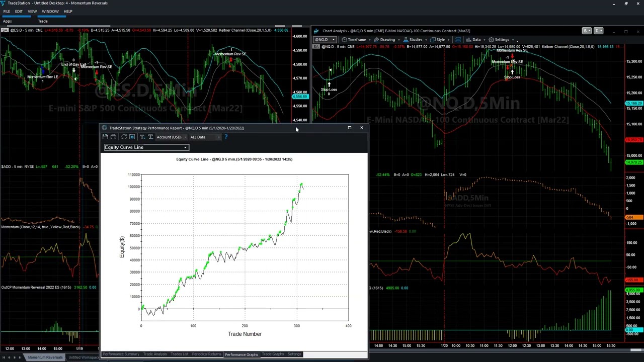Click the Refresh icon in Performance Report toolbar
This screenshot has width=644, height=362.
pyautogui.click(x=124, y=137)
